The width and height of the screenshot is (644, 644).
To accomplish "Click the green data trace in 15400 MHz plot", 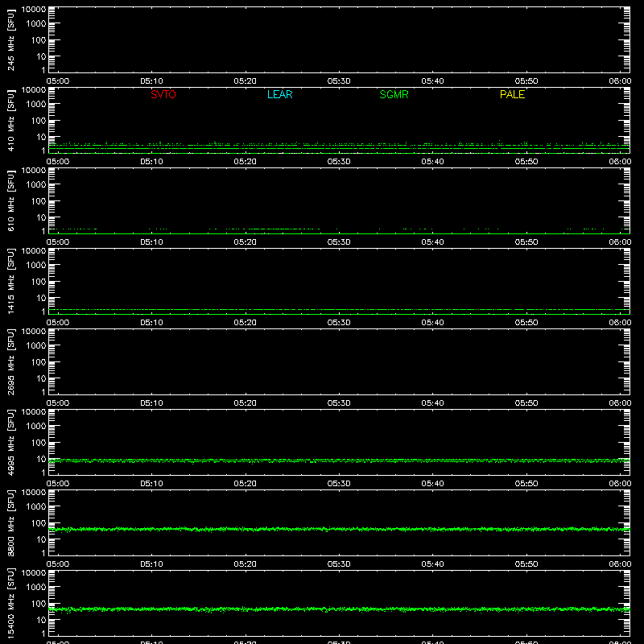I will [339, 609].
